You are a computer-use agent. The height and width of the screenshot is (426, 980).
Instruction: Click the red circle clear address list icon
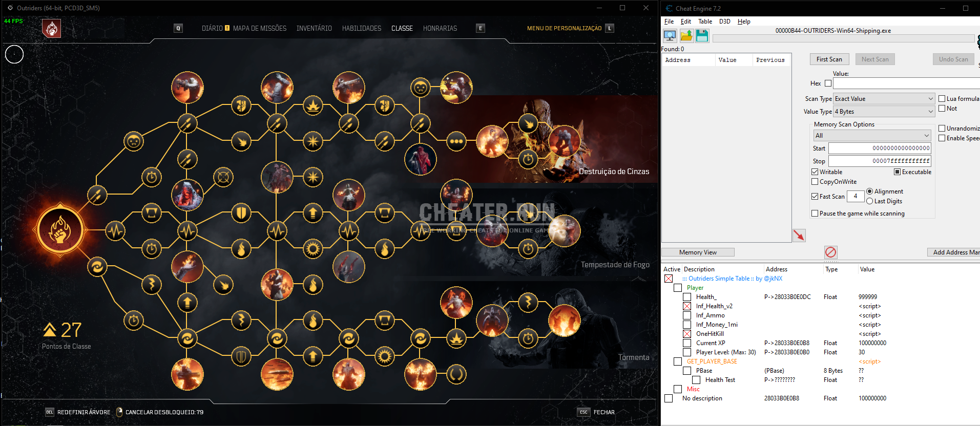(830, 252)
